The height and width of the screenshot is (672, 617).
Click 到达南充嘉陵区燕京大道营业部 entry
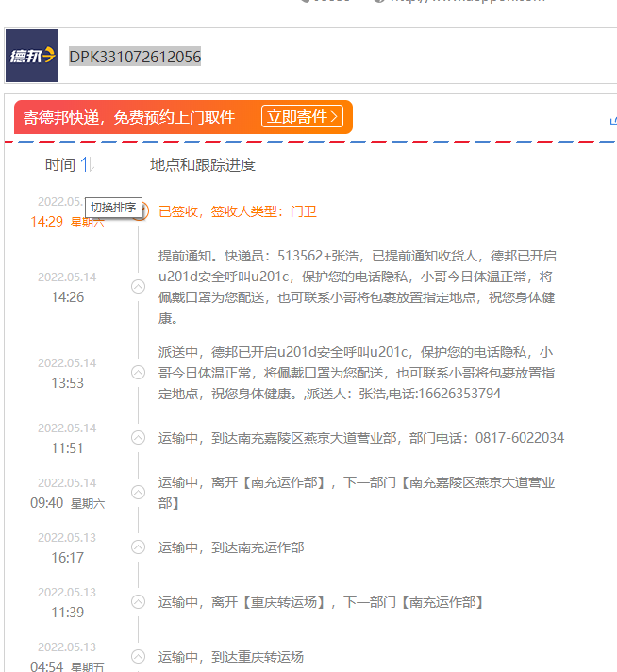[361, 438]
